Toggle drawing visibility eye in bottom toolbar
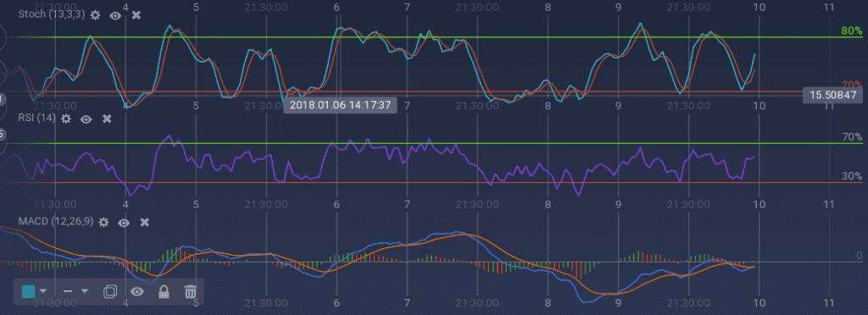The image size is (868, 315). coord(136,291)
